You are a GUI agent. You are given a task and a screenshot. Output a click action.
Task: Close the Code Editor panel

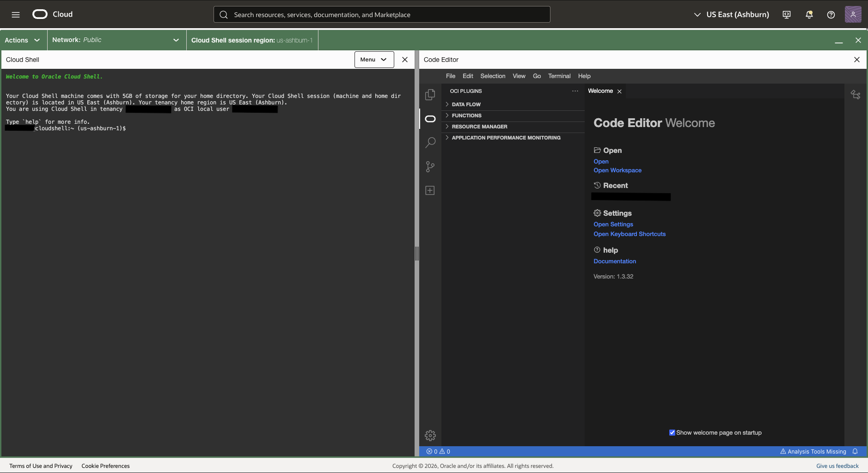[x=857, y=60]
